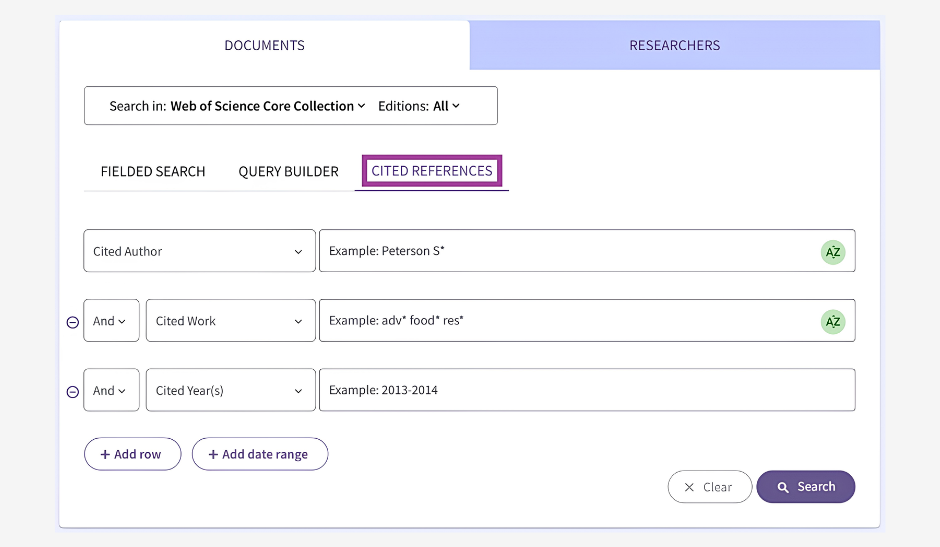Image resolution: width=940 pixels, height=547 pixels.
Task: Clear the search form
Action: 710,486
